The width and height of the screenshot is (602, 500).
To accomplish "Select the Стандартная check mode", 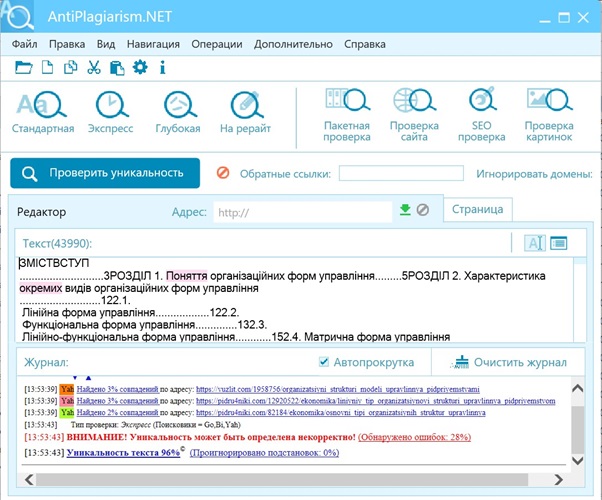I will [x=43, y=113].
